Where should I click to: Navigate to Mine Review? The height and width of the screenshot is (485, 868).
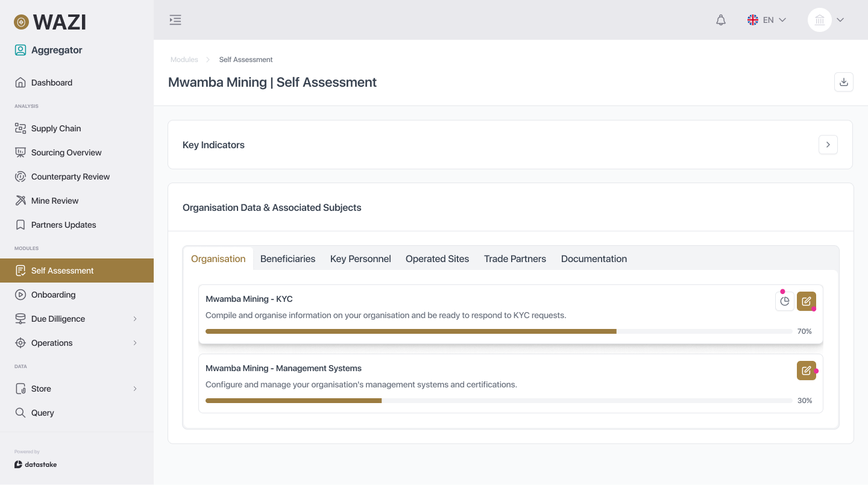(77, 201)
